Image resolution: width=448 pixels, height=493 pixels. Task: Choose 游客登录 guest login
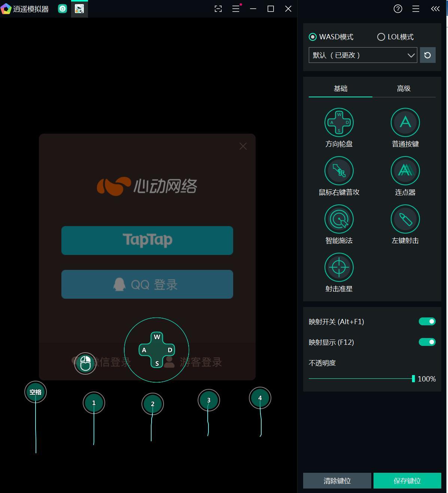click(x=193, y=362)
